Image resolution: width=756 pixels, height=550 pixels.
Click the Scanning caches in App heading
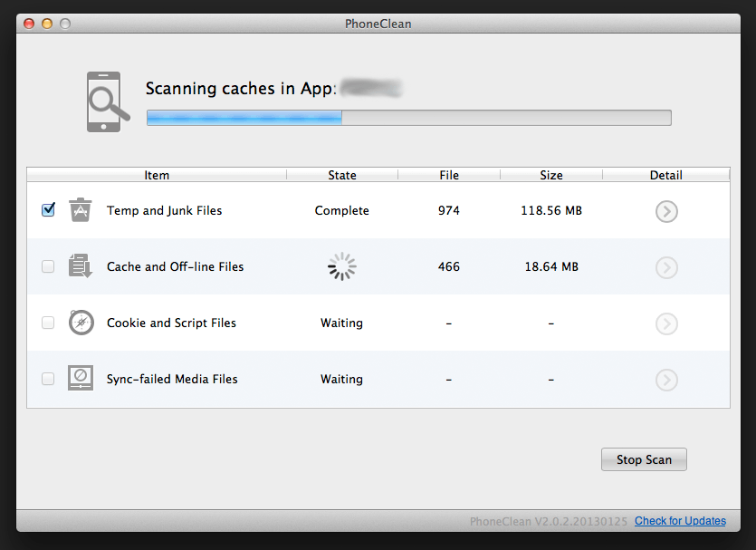click(x=241, y=89)
